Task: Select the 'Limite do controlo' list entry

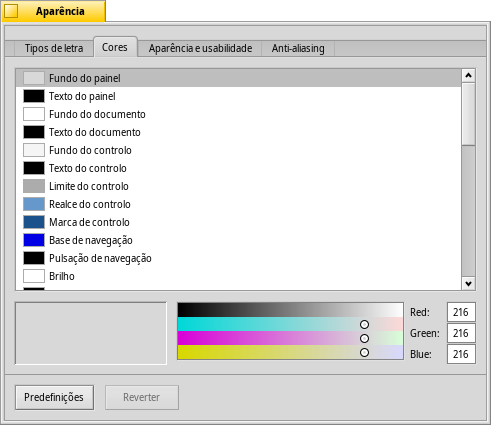Action: pyautogui.click(x=238, y=186)
